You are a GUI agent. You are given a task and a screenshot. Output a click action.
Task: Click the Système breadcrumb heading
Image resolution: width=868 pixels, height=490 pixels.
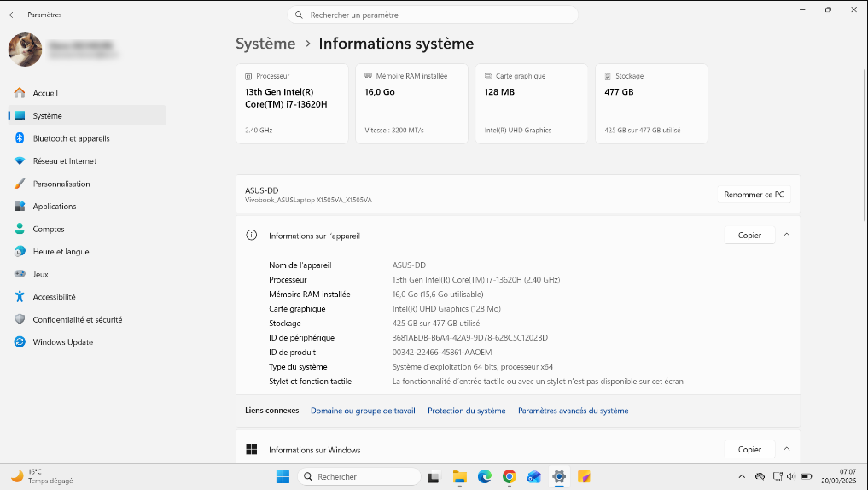(265, 44)
